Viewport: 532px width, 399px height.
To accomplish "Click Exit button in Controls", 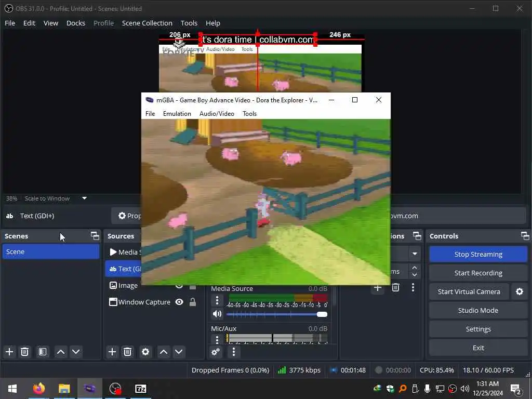I will pos(478,348).
